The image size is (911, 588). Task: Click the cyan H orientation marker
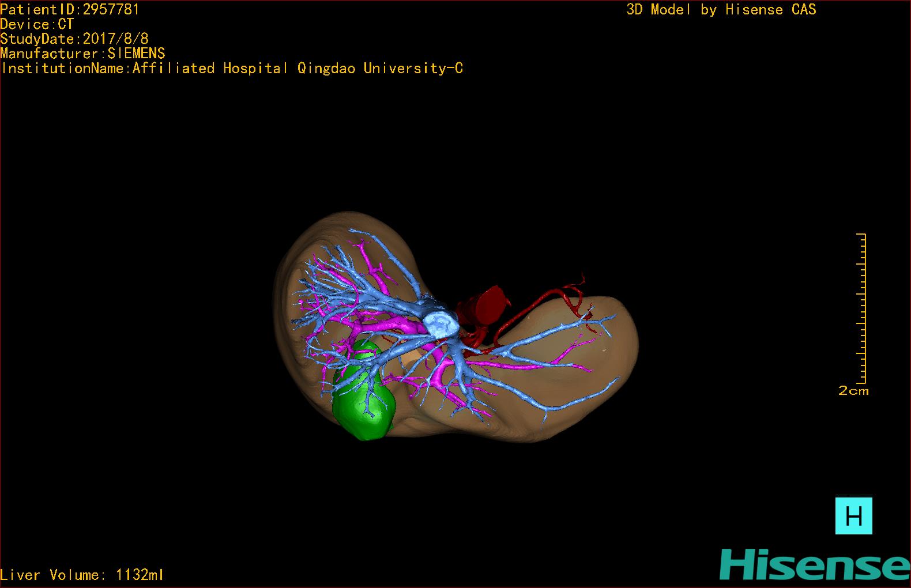click(x=853, y=516)
